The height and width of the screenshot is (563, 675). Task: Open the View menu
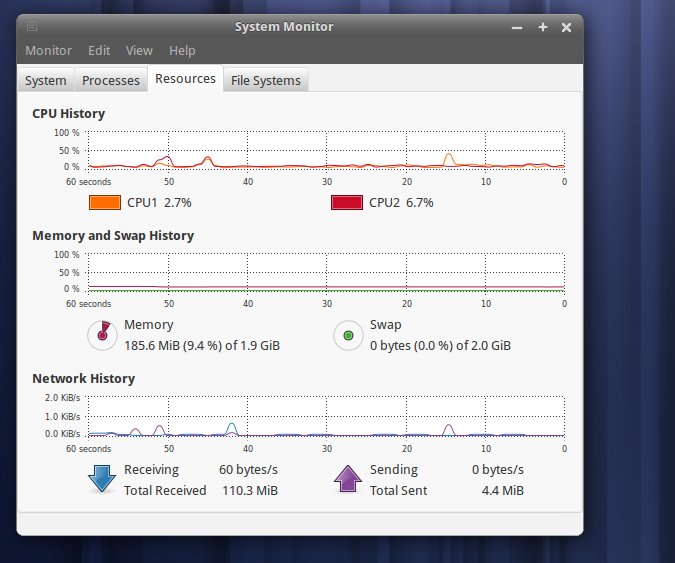139,50
